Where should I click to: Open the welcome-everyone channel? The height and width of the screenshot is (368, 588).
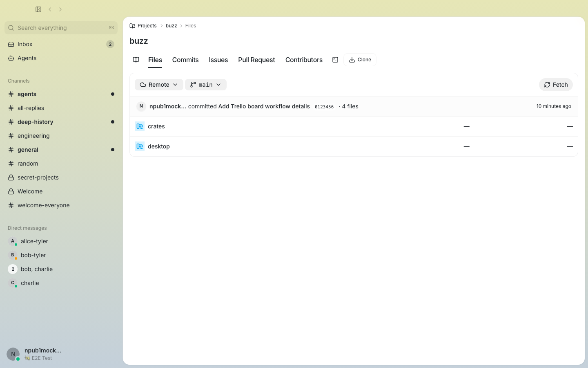pos(61,205)
